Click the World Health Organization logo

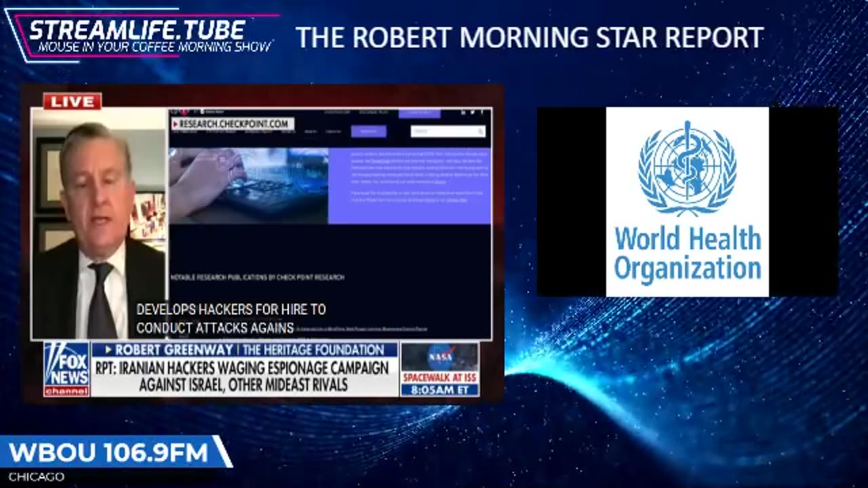687,201
